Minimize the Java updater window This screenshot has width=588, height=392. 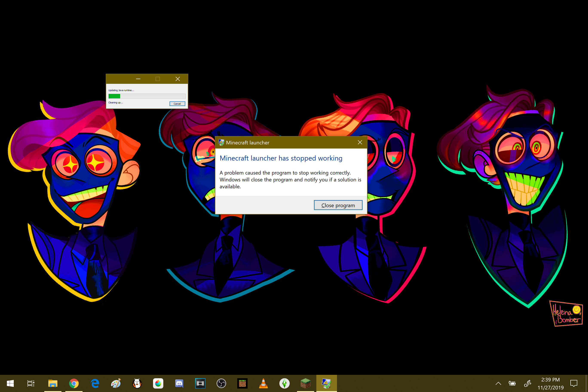[x=138, y=79]
